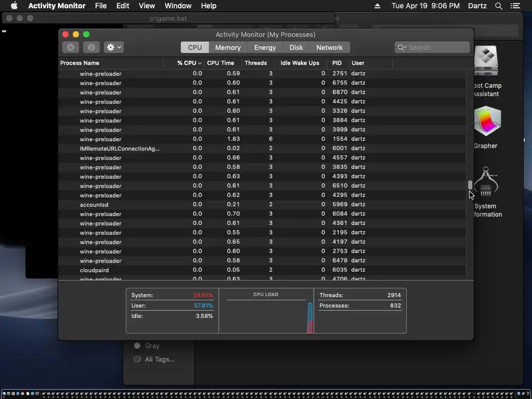The width and height of the screenshot is (532, 399).
Task: Click the date and time clock
Action: coord(425,6)
